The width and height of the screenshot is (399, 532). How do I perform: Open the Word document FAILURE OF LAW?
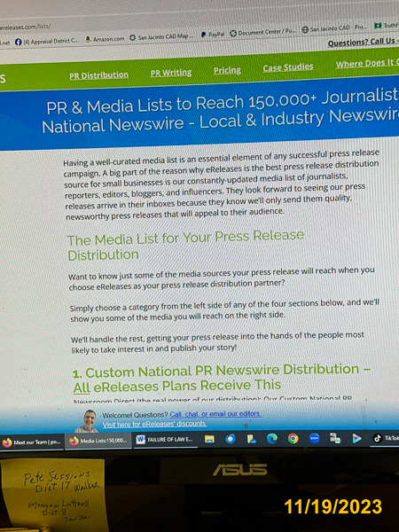165,440
